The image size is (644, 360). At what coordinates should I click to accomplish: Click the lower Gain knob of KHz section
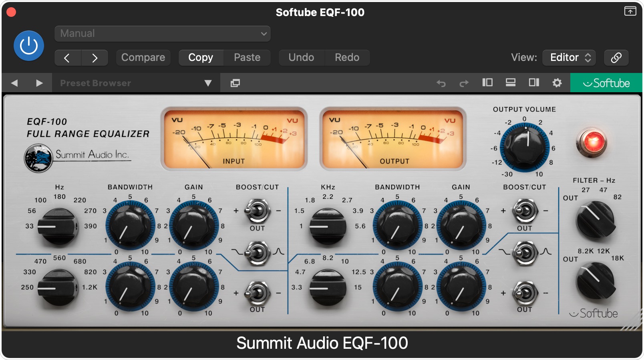pyautogui.click(x=461, y=287)
